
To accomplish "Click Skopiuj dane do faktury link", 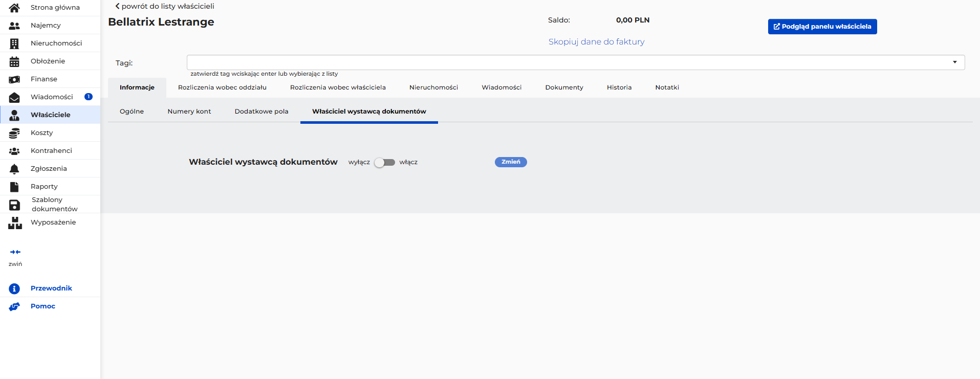I will click(596, 42).
